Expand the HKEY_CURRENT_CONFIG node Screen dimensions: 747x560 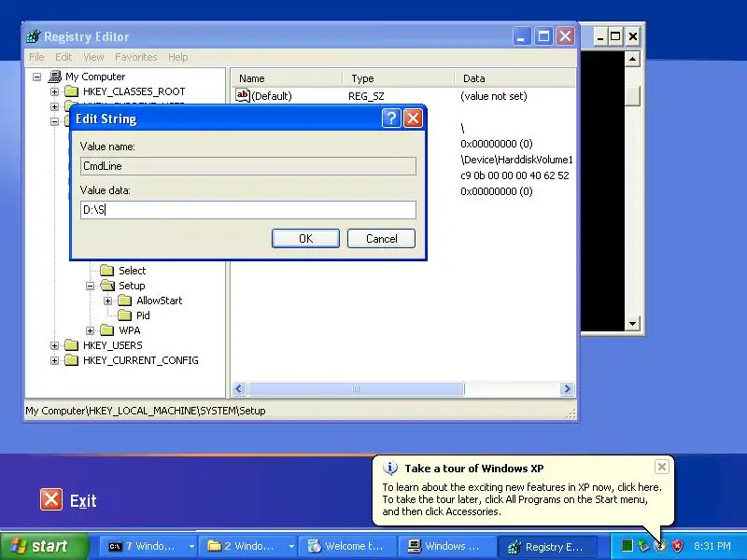pyautogui.click(x=55, y=360)
